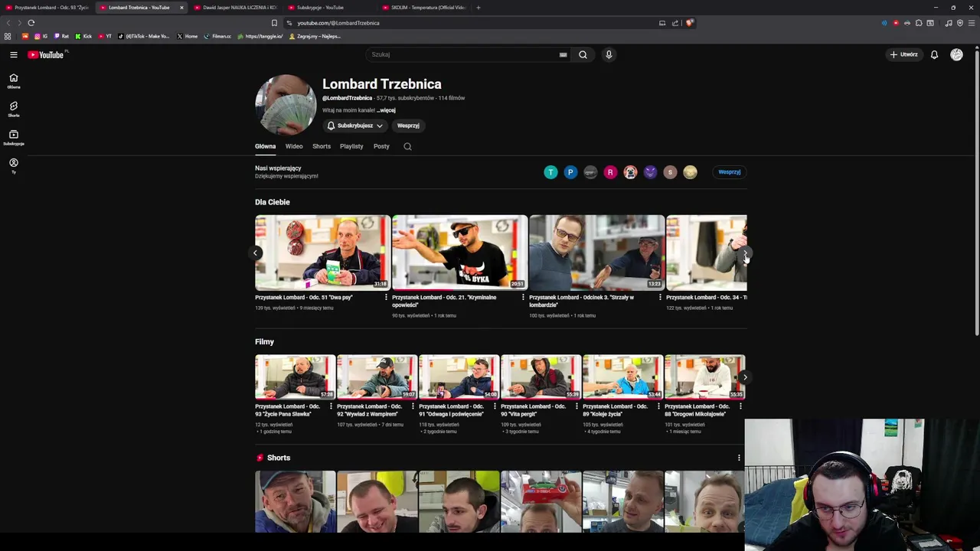Screen dimensions: 980x551
Task: Open the YouTube hamburger guide menu
Action: tap(13, 54)
